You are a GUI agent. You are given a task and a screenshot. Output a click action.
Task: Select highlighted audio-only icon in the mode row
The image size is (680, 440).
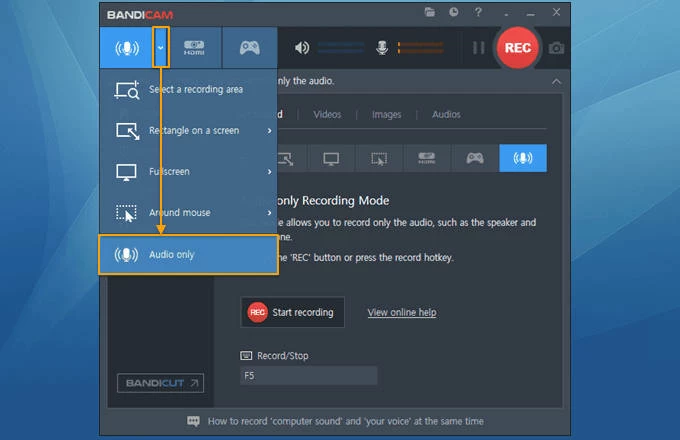click(523, 158)
